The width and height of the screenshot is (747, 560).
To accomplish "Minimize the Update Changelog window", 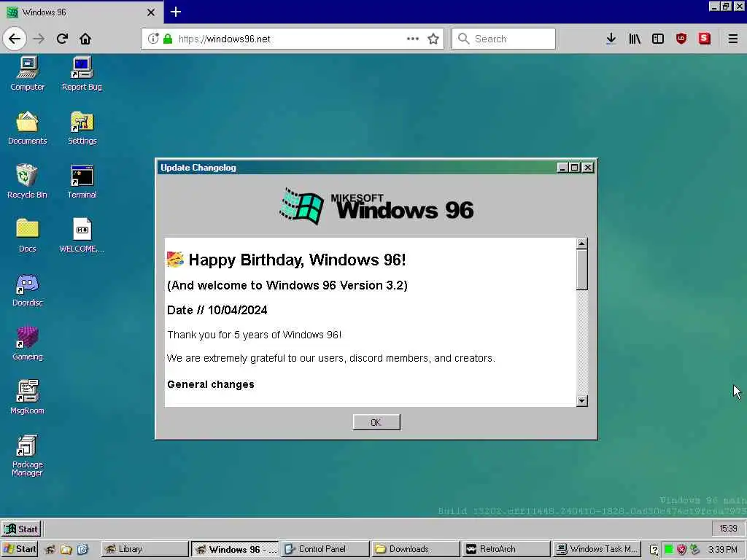I will point(562,168).
